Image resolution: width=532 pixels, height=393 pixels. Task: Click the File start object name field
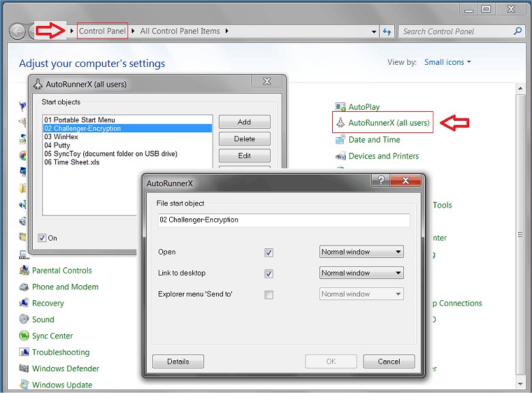tap(284, 220)
